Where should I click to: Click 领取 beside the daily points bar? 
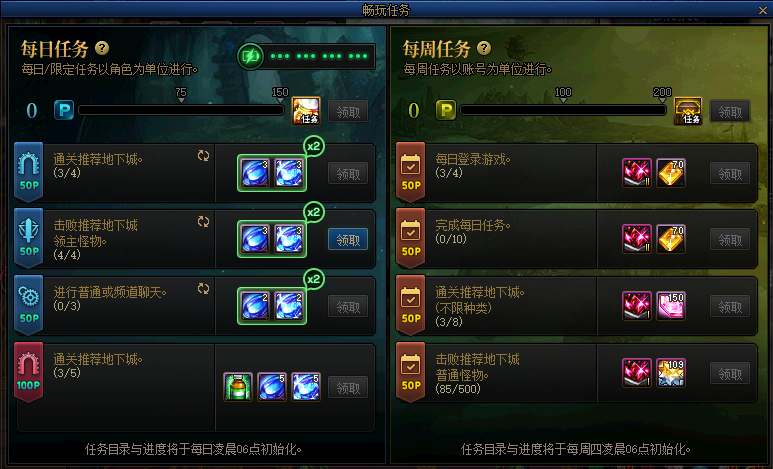tap(348, 112)
